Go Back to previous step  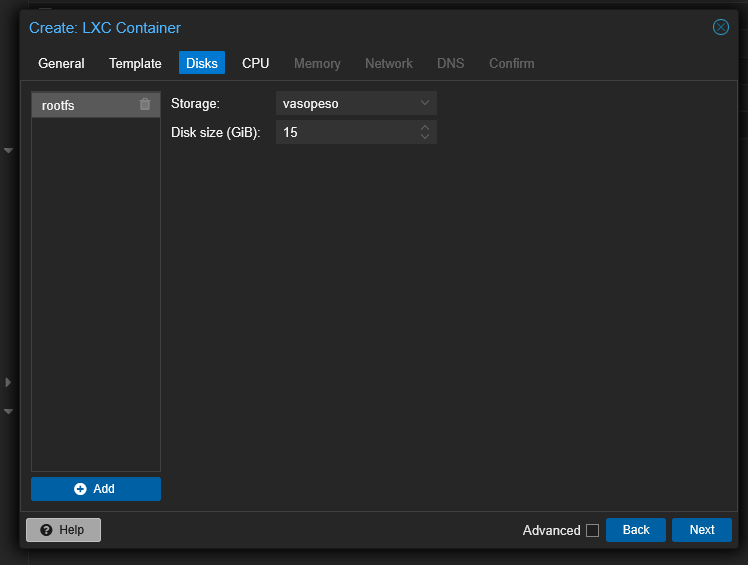(635, 530)
